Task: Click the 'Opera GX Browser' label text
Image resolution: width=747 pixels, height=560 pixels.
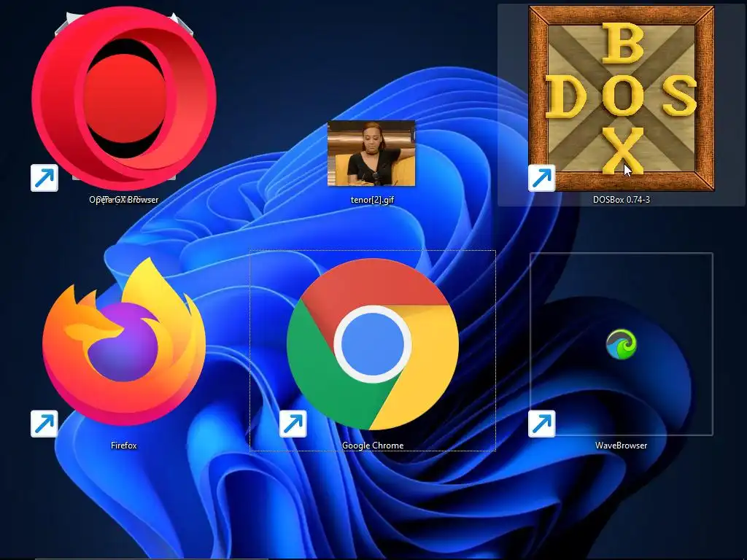Action: 124,200
